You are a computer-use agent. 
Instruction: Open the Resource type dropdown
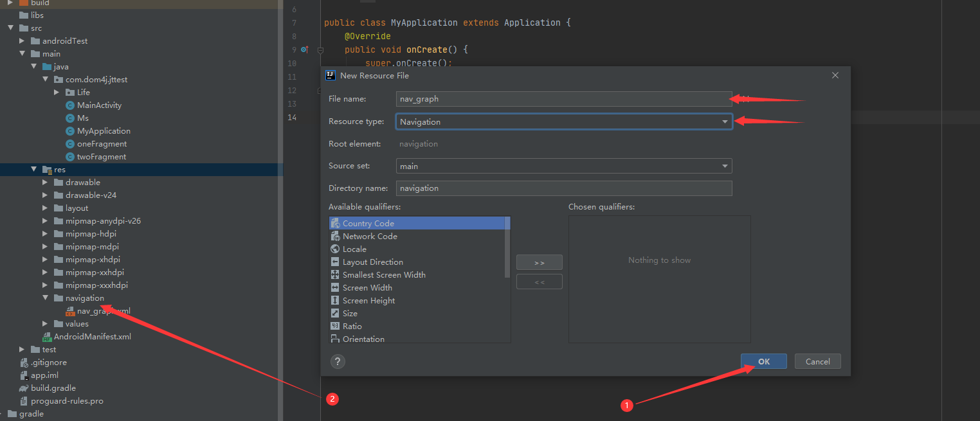(x=725, y=121)
